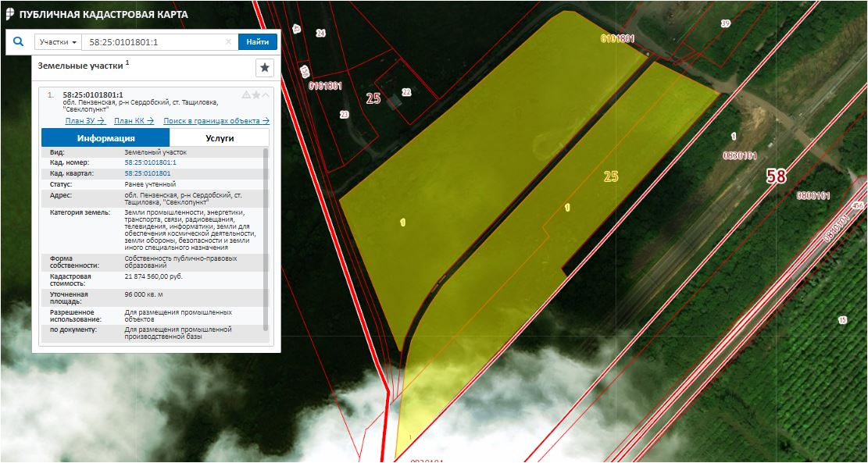Open the План КК link
Viewport: 868px width, 463px height.
pyautogui.click(x=134, y=121)
